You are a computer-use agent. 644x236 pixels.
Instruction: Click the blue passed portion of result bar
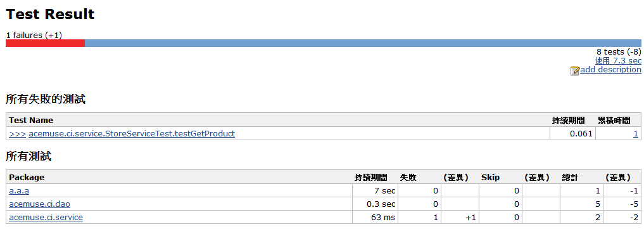(x=363, y=43)
